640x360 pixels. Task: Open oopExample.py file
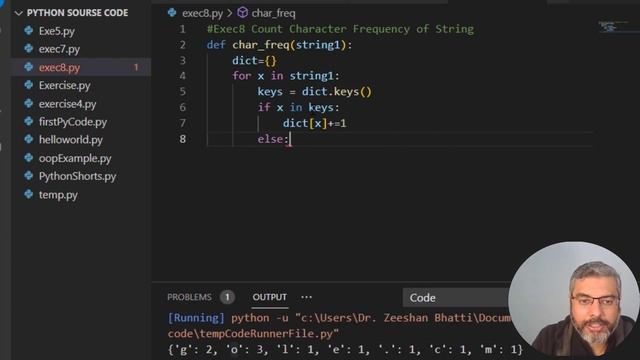(x=75, y=158)
